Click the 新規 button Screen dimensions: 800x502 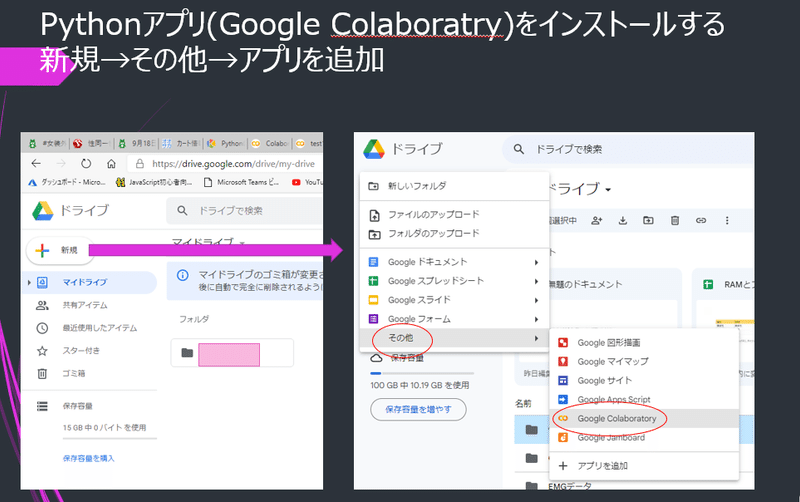tap(60, 250)
